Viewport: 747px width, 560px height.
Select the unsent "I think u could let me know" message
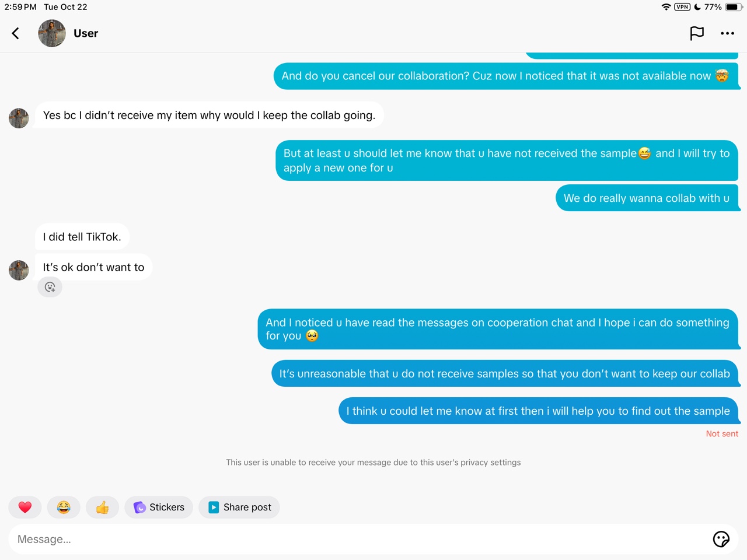click(x=539, y=411)
